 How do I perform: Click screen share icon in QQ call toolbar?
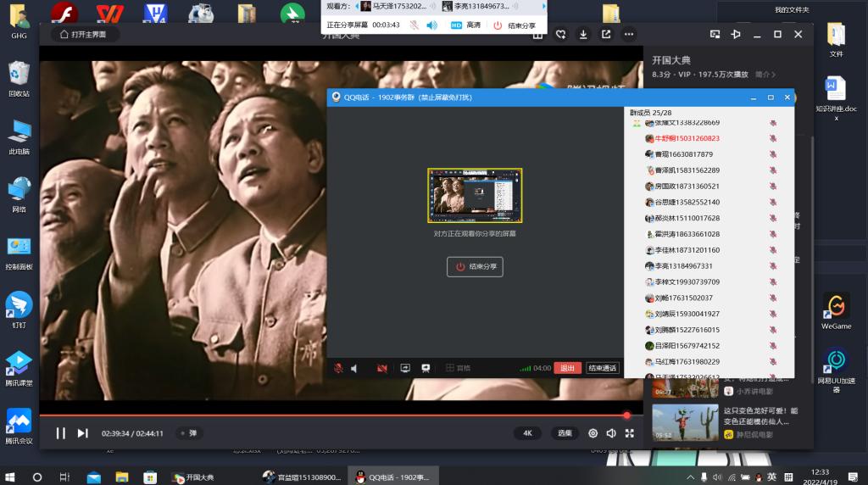click(405, 368)
